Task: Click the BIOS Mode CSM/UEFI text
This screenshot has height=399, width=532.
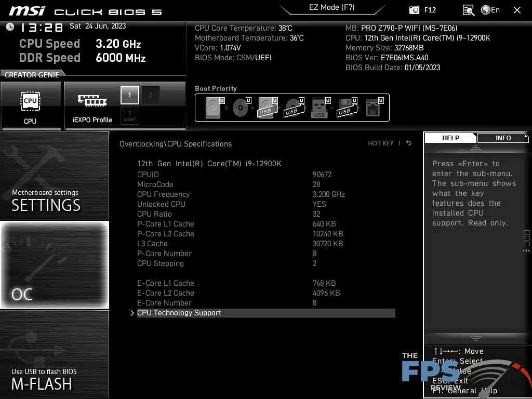Action: click(233, 57)
